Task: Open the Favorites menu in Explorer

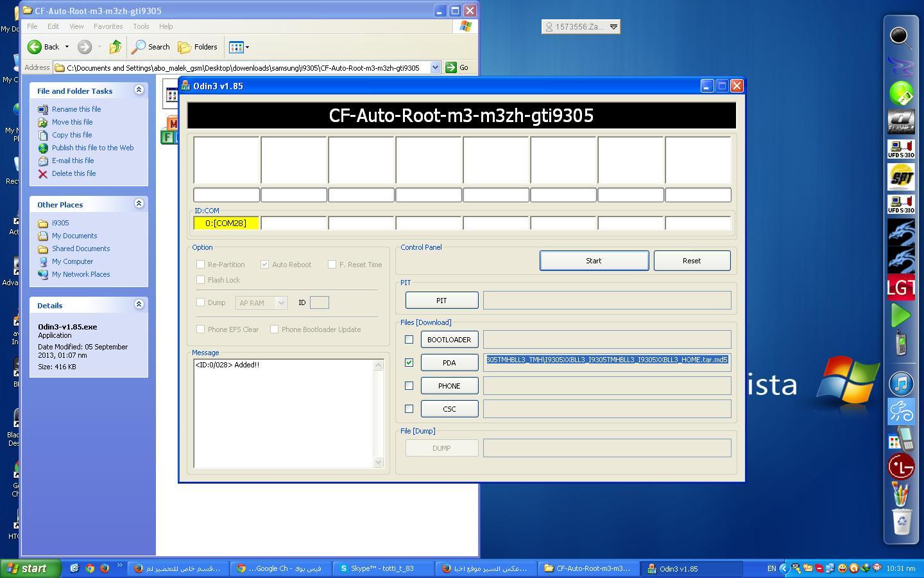Action: [108, 26]
